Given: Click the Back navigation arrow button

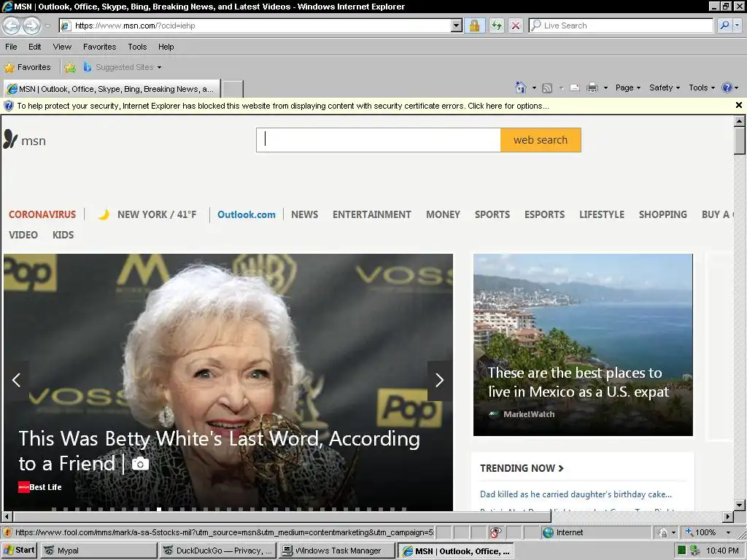Looking at the screenshot, I should (12, 26).
